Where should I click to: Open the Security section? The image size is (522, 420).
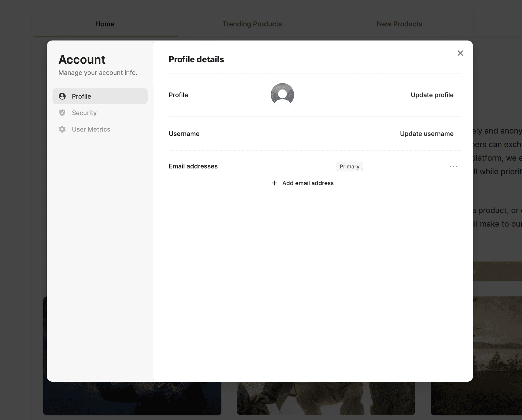click(x=100, y=113)
